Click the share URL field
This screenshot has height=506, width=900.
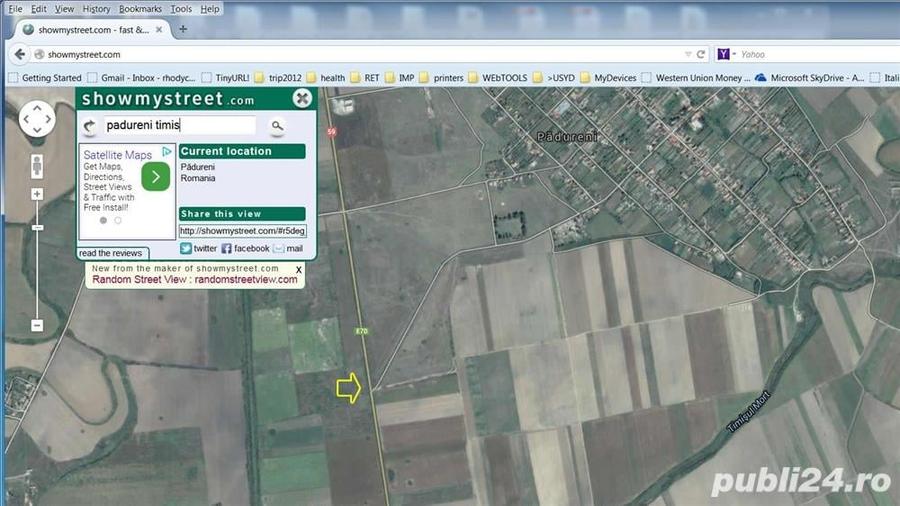pos(242,231)
